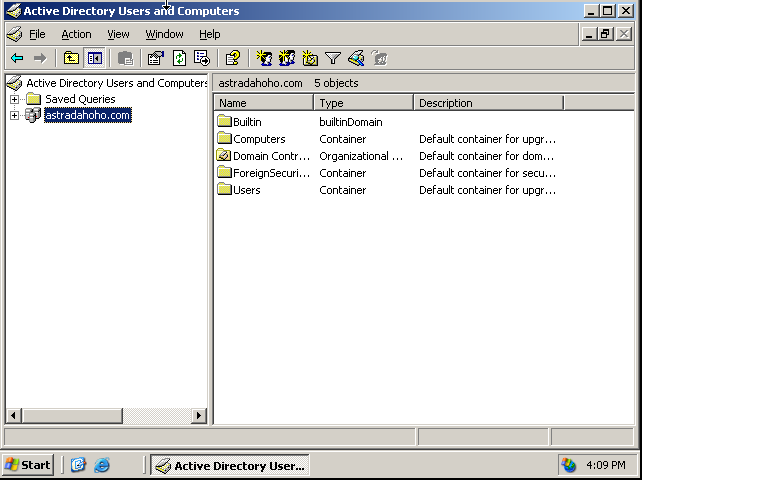768x480 pixels.
Task: Open the File menu
Action: pyautogui.click(x=37, y=34)
